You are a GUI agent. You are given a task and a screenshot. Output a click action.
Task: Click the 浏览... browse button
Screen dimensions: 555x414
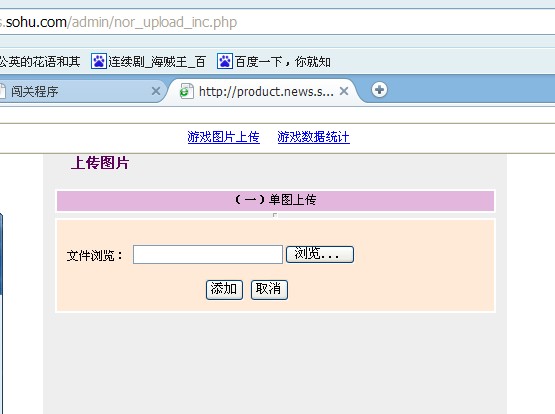pyautogui.click(x=320, y=254)
